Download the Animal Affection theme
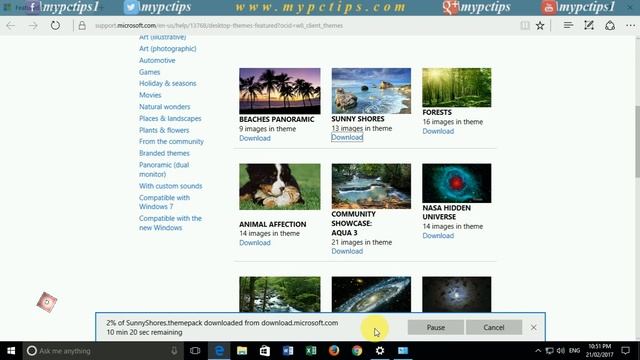The image size is (640, 360). click(255, 243)
